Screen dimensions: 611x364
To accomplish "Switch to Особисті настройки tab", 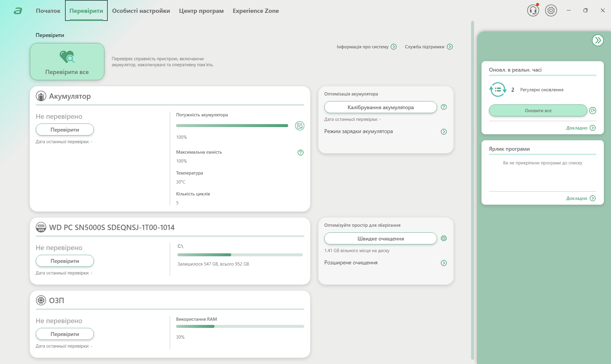I will pyautogui.click(x=141, y=11).
